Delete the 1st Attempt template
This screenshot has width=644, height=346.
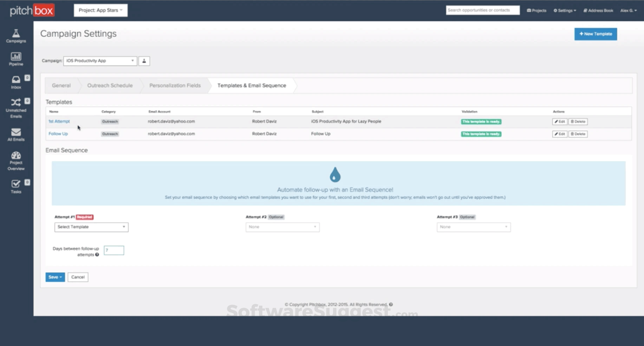[578, 121]
